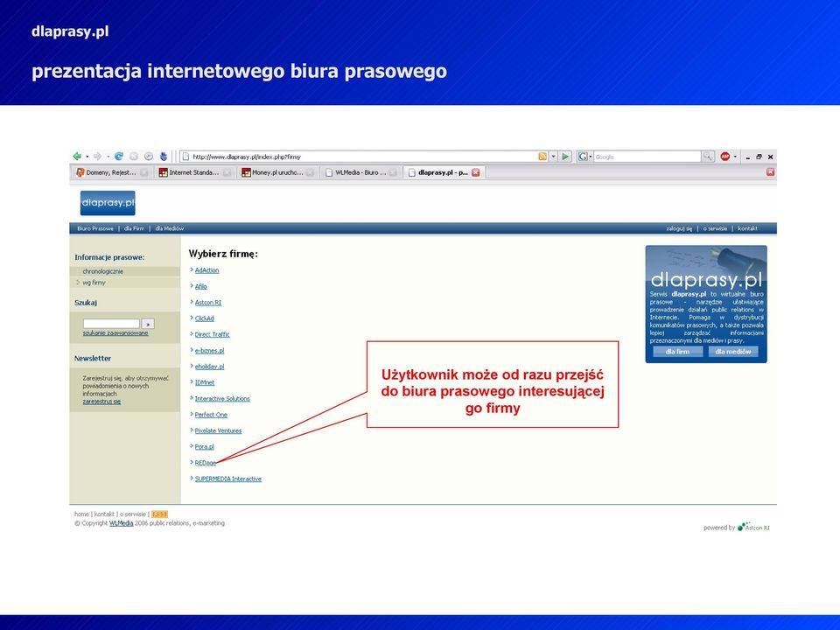840x630 pixels.
Task: Click the dla mediów banner button
Action: click(x=733, y=352)
